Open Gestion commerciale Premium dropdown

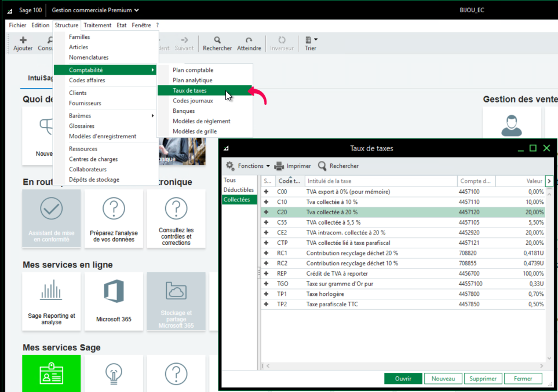click(95, 10)
